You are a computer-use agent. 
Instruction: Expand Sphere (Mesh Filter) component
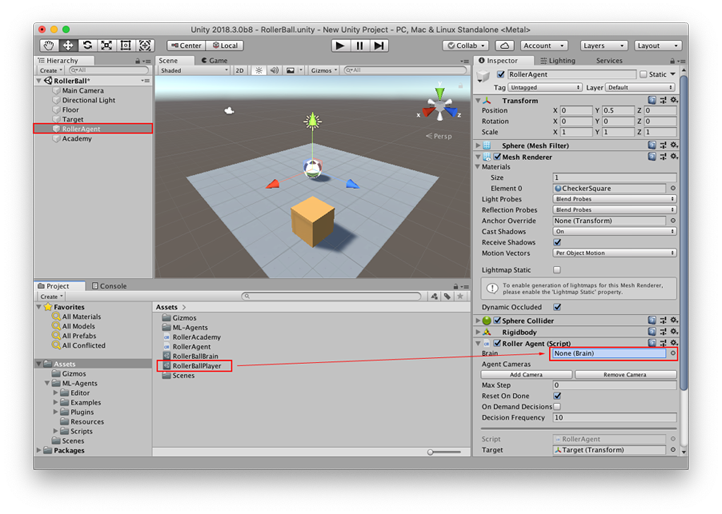click(478, 146)
